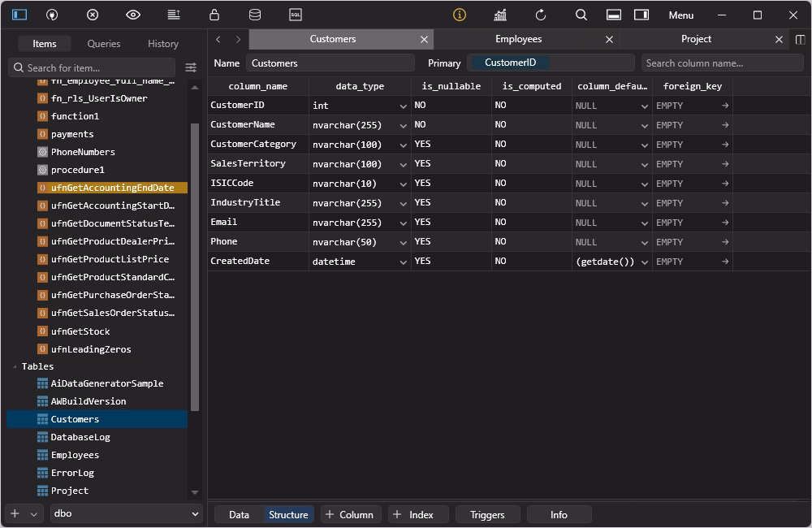Open data_type dropdown for CustomerName
This screenshot has height=528, width=812.
403,126
